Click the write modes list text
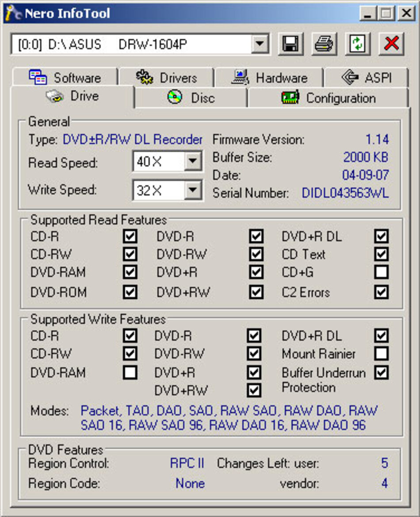420x517 pixels. (x=229, y=418)
